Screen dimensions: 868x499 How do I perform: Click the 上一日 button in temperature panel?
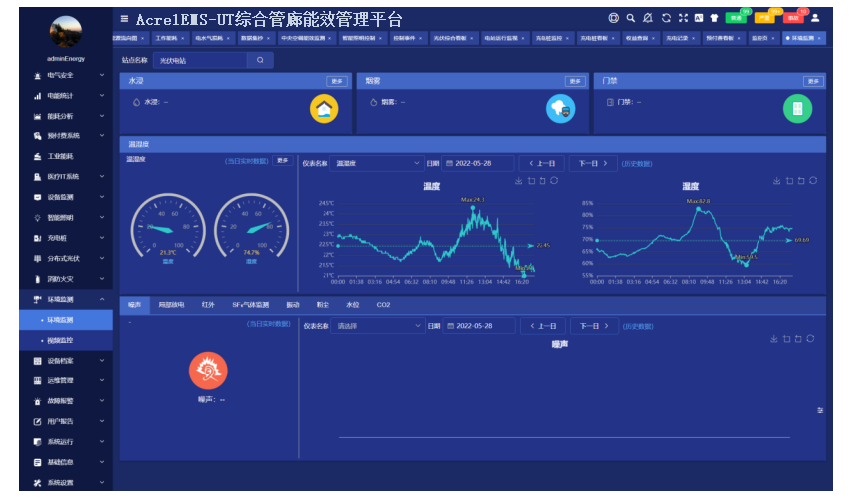[x=542, y=163]
